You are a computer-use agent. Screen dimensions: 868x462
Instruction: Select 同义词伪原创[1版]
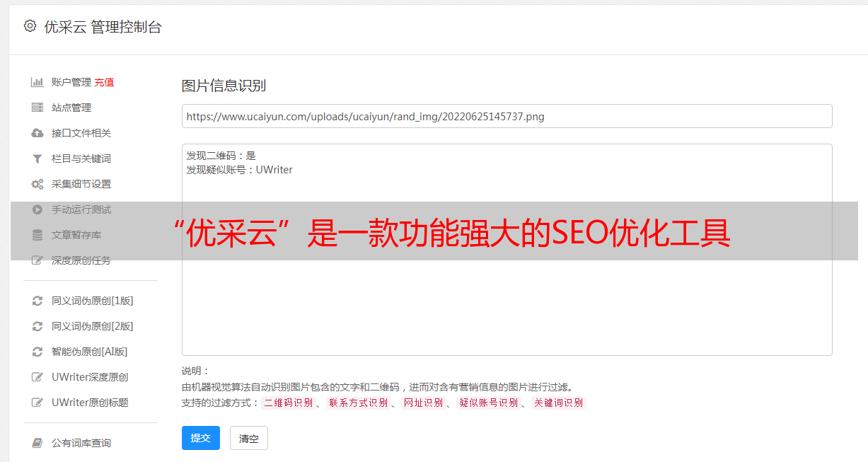click(x=92, y=301)
